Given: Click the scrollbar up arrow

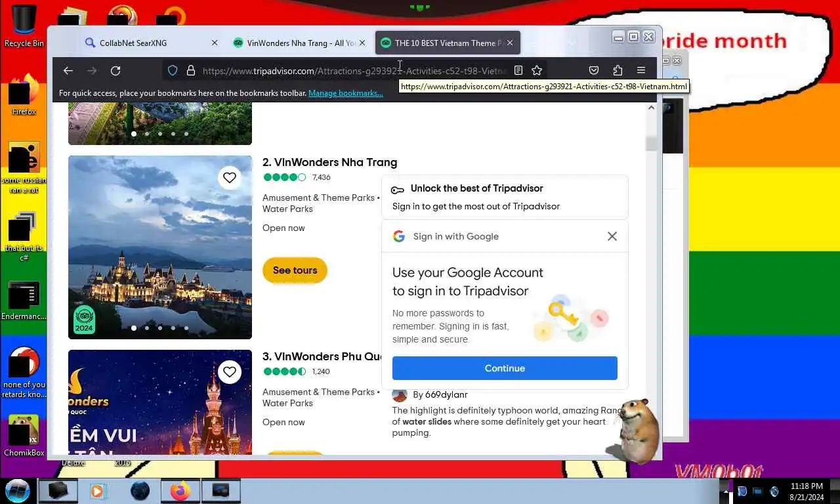Looking at the screenshot, I should click(x=651, y=108).
